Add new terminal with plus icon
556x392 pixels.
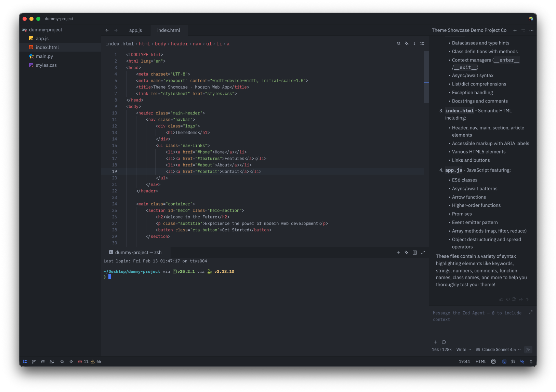point(398,253)
